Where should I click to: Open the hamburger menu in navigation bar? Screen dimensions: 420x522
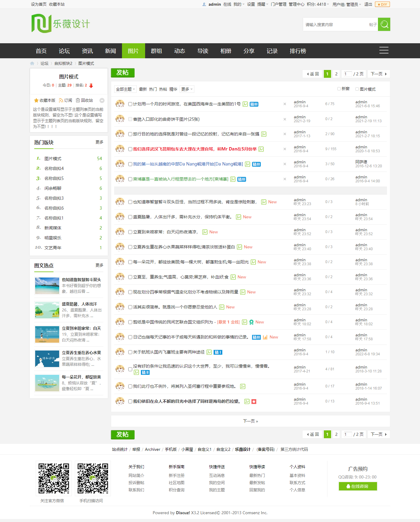click(384, 50)
